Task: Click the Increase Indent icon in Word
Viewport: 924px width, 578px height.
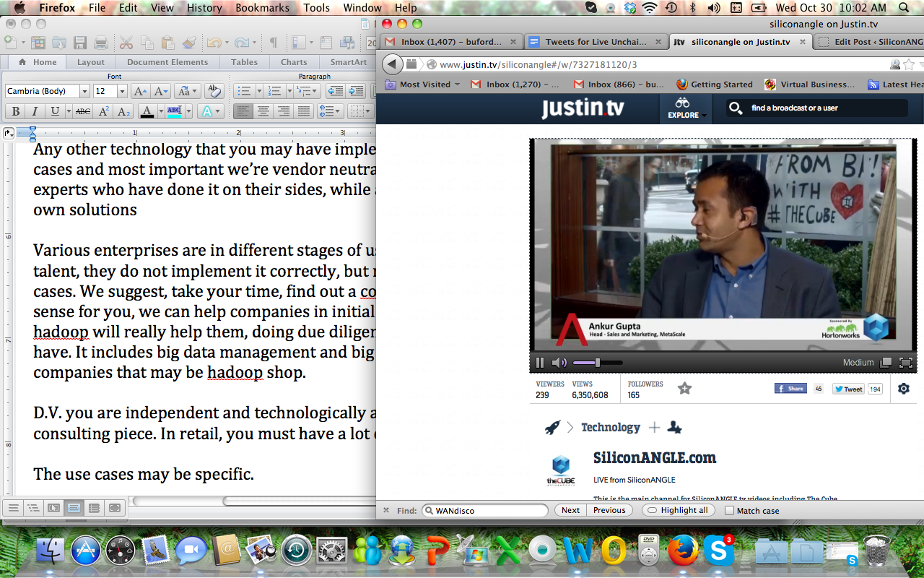Action: pos(356,91)
